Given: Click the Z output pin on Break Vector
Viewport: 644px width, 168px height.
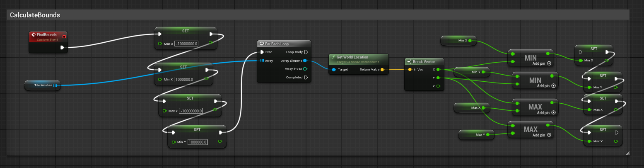Looking at the screenshot, I should [438, 86].
